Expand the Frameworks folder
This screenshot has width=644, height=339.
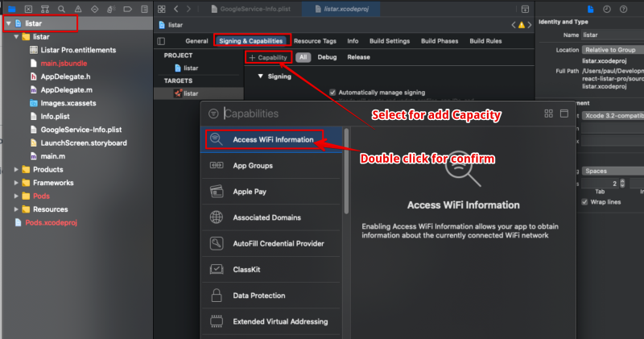coord(16,183)
